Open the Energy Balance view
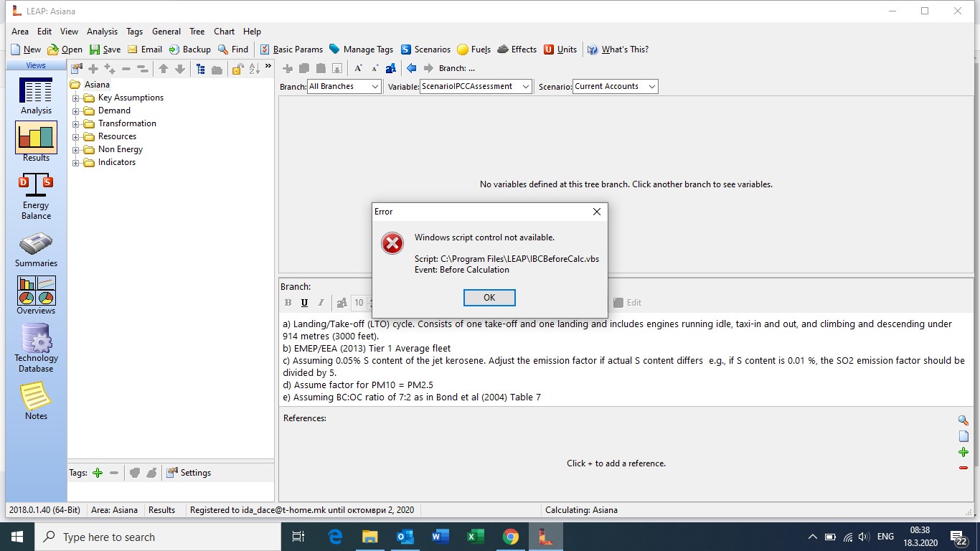 tap(36, 196)
